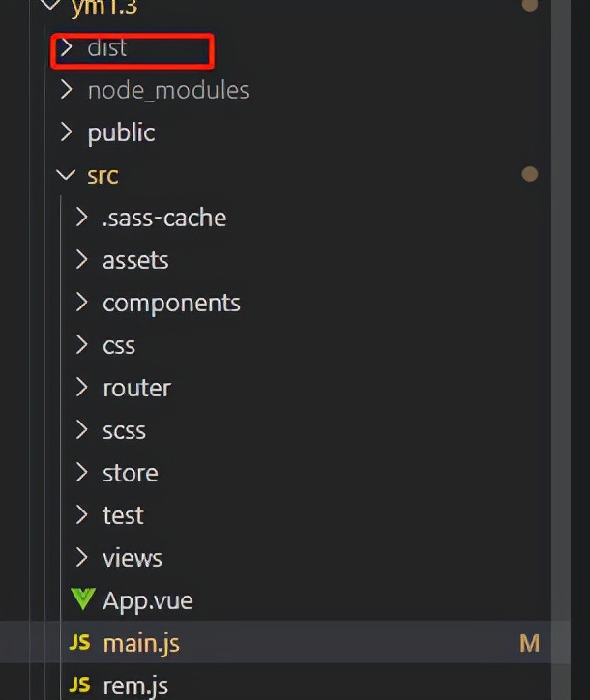Click the Vue logo icon beside App.vue
The image size is (590, 700).
tap(83, 600)
